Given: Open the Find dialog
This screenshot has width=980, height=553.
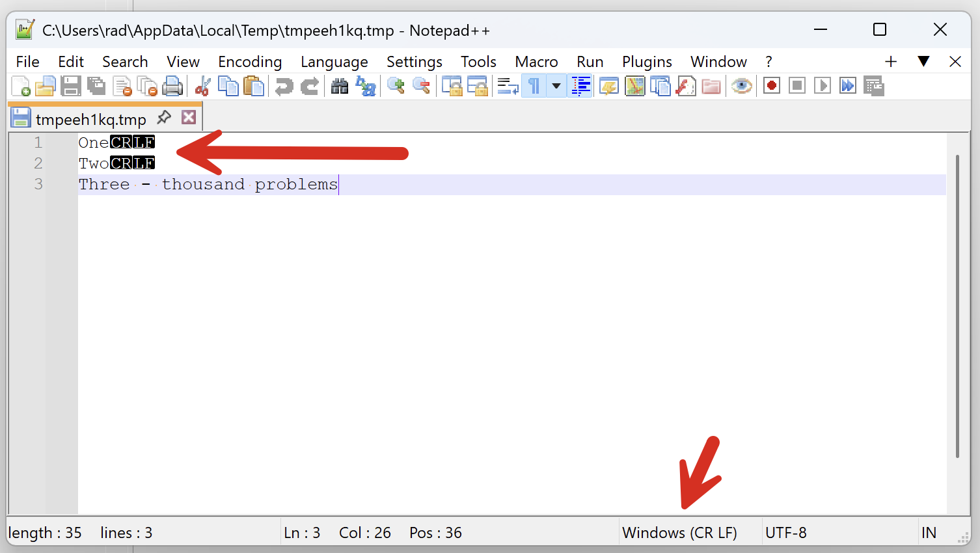Looking at the screenshot, I should [339, 85].
